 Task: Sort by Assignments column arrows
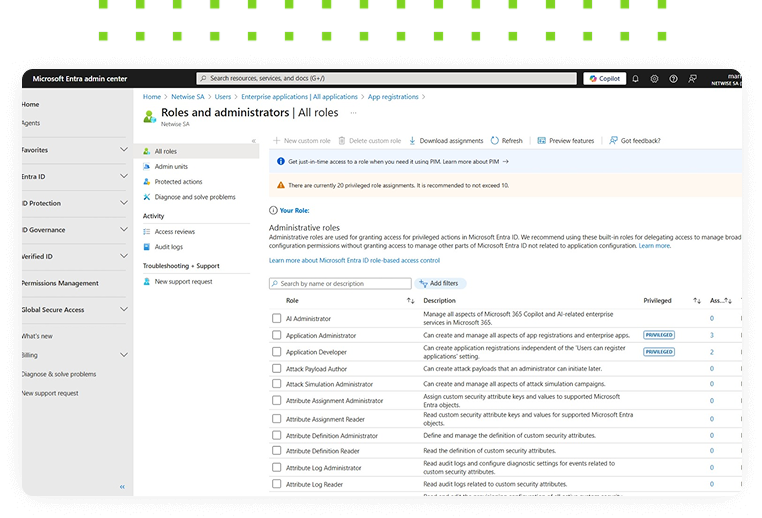click(x=728, y=301)
